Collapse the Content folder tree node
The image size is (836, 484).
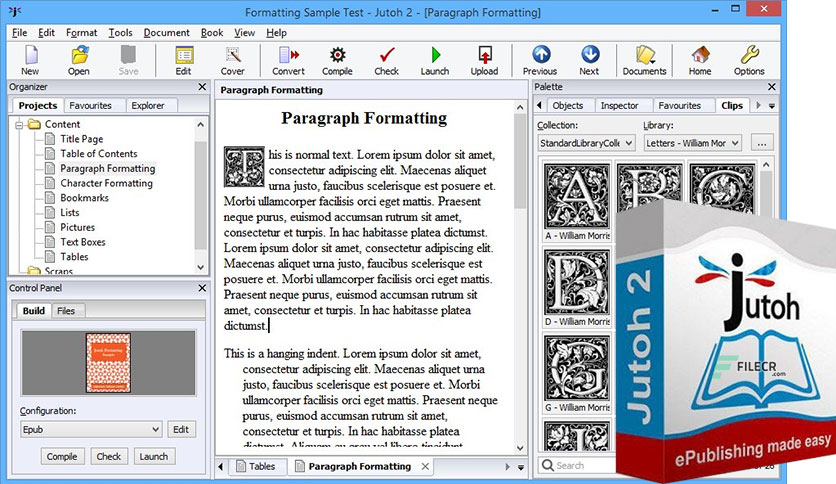[19, 125]
